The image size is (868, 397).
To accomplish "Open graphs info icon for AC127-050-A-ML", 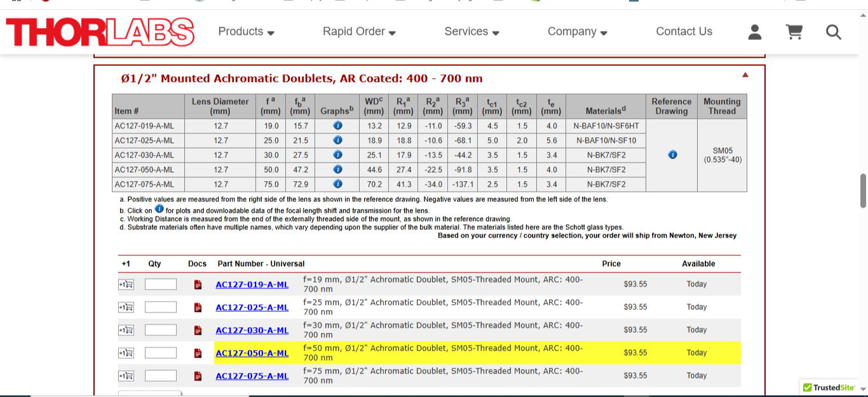I will coord(338,170).
